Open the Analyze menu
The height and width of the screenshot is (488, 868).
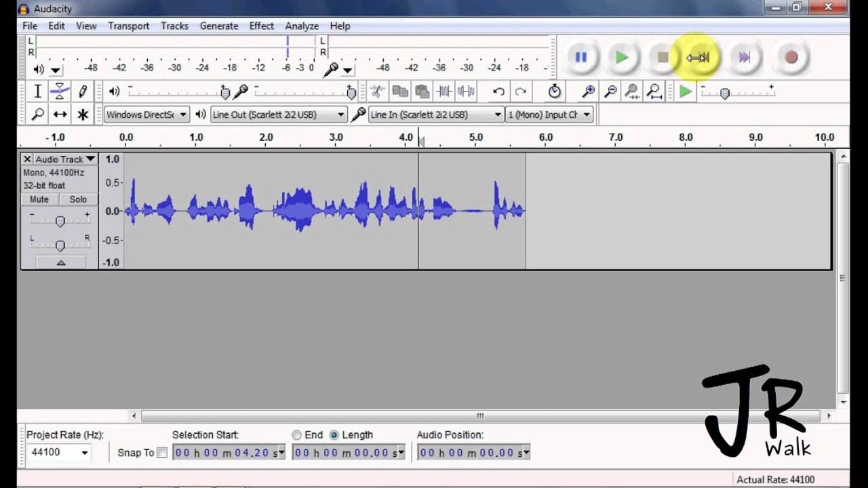pos(302,26)
